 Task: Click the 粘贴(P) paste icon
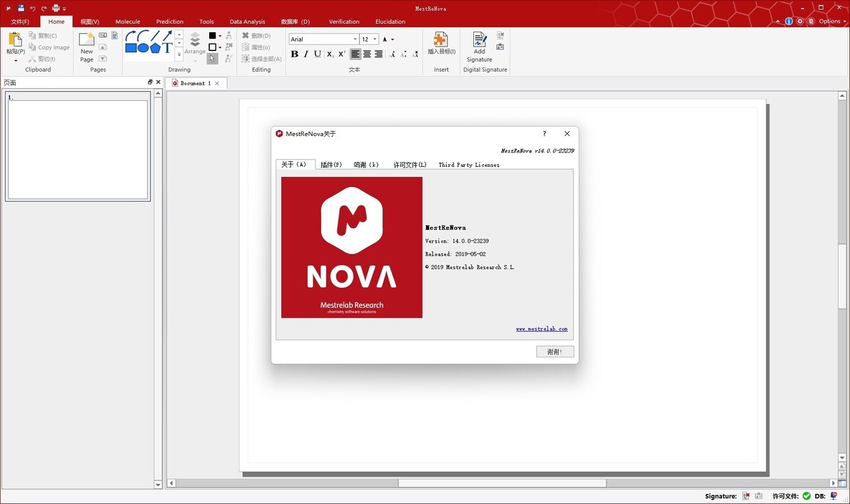pos(16,40)
